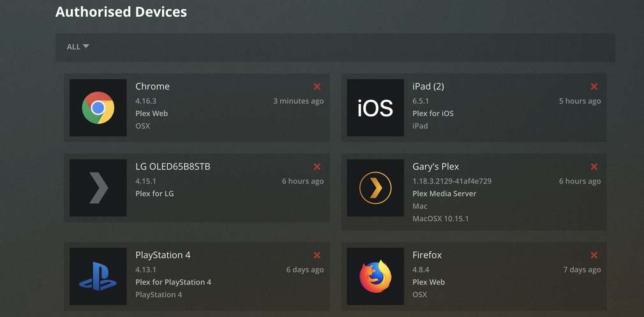Screen dimensions: 644x317
Task: Click the iOS icon for iPad (2)
Action: point(375,107)
